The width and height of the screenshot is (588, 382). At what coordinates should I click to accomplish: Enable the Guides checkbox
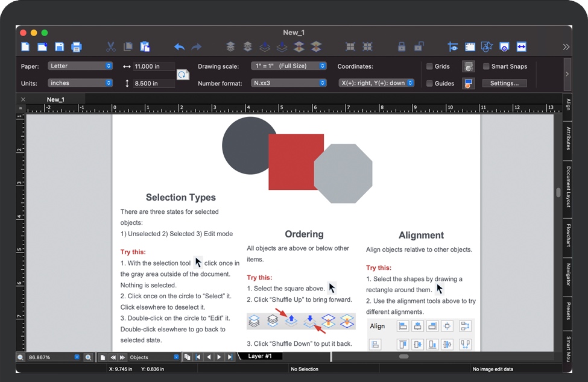pos(429,84)
